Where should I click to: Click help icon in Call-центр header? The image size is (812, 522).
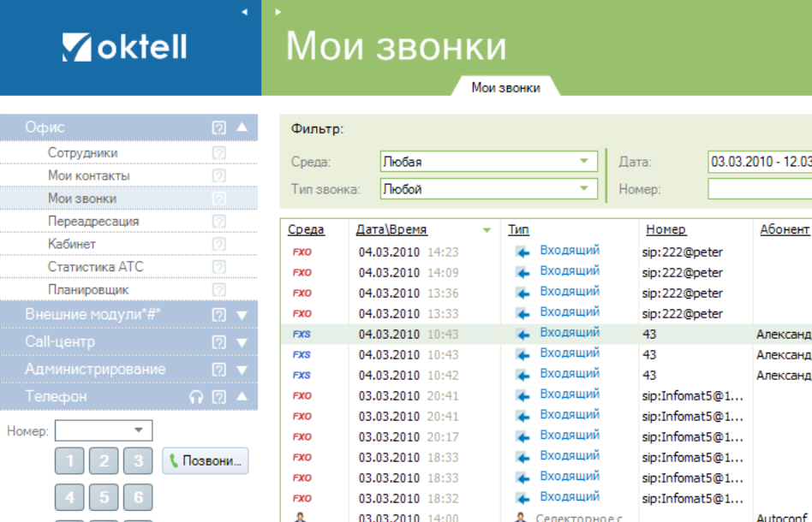click(x=219, y=342)
